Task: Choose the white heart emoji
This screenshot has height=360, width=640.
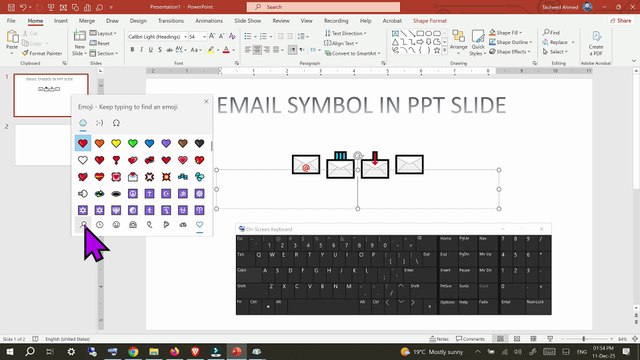Action: point(83,160)
